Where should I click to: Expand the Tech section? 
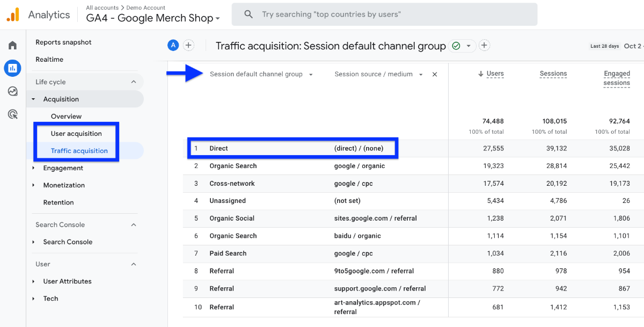(33, 299)
